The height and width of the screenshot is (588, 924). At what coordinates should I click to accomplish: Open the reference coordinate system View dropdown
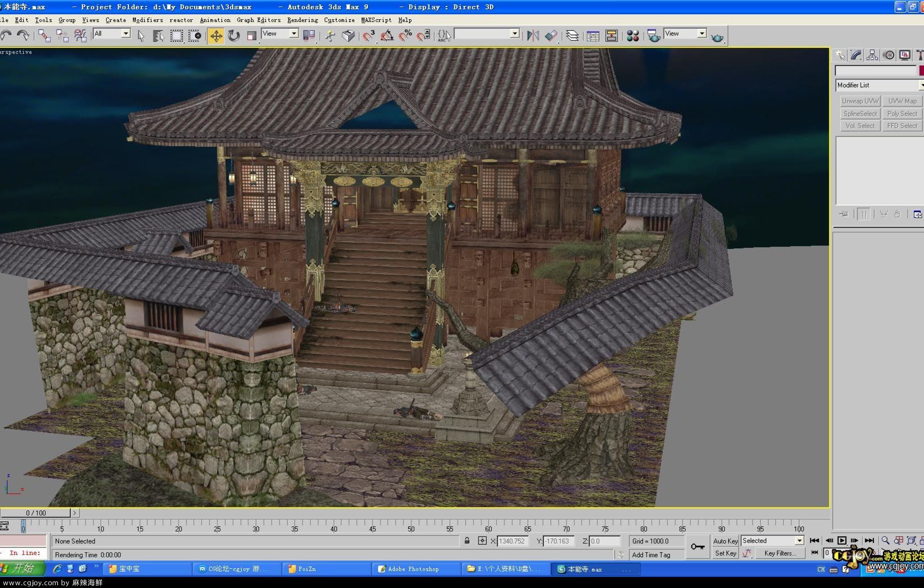280,34
